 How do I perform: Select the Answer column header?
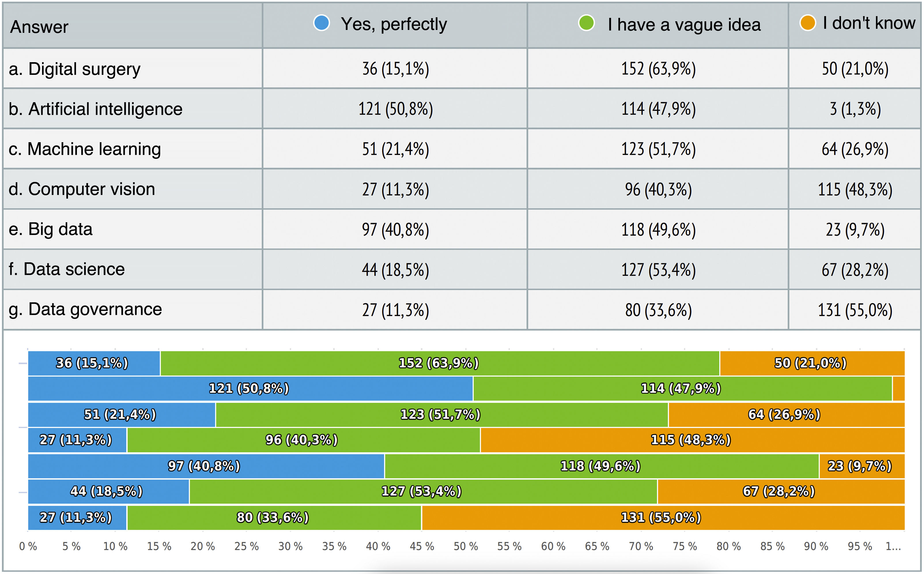(x=39, y=27)
